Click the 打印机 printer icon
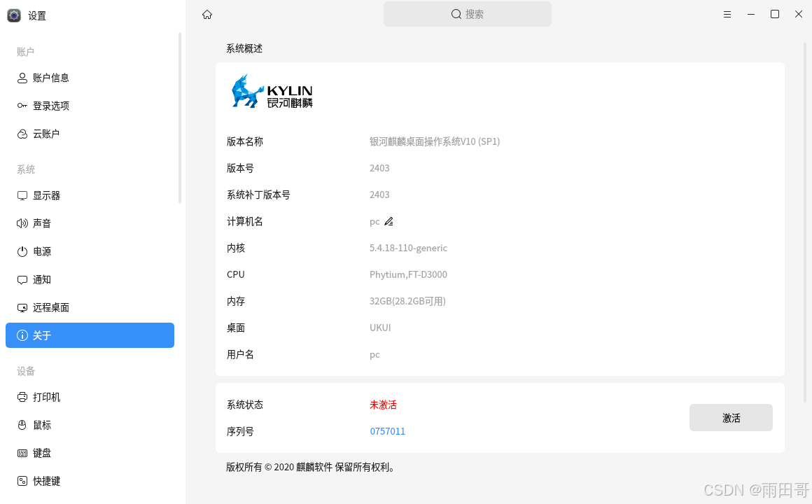This screenshot has width=812, height=504. coord(22,398)
